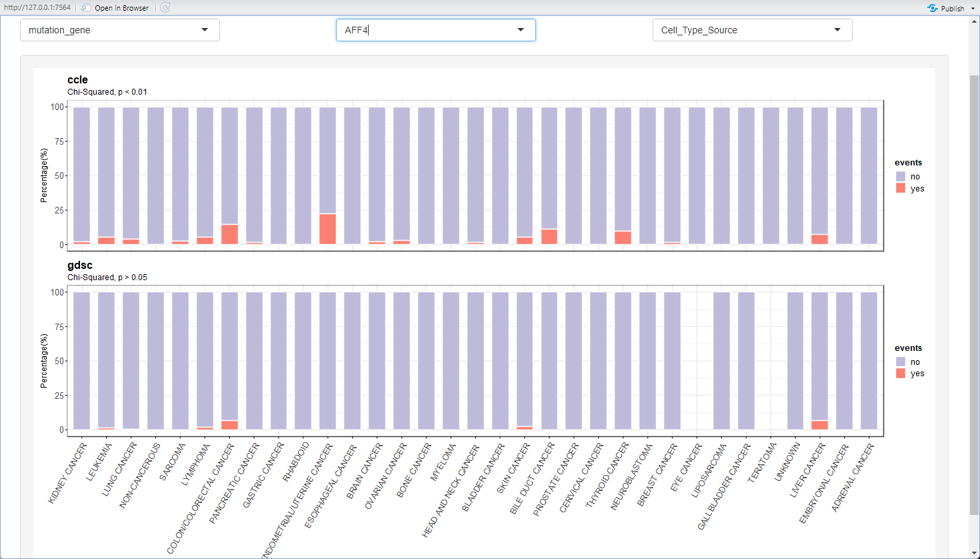Click the GASTRIC CANCER axis label
980x559 pixels.
point(263,475)
